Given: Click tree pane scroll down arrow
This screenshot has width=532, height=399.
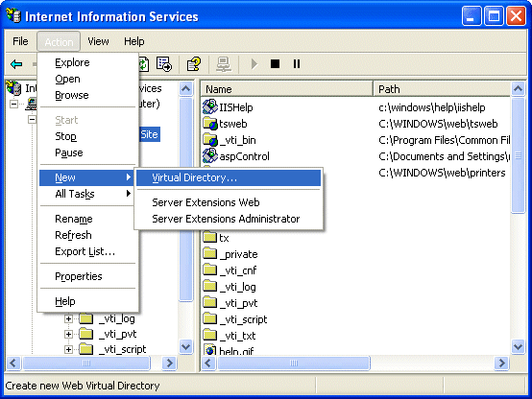Looking at the screenshot, I should pyautogui.click(x=186, y=346).
